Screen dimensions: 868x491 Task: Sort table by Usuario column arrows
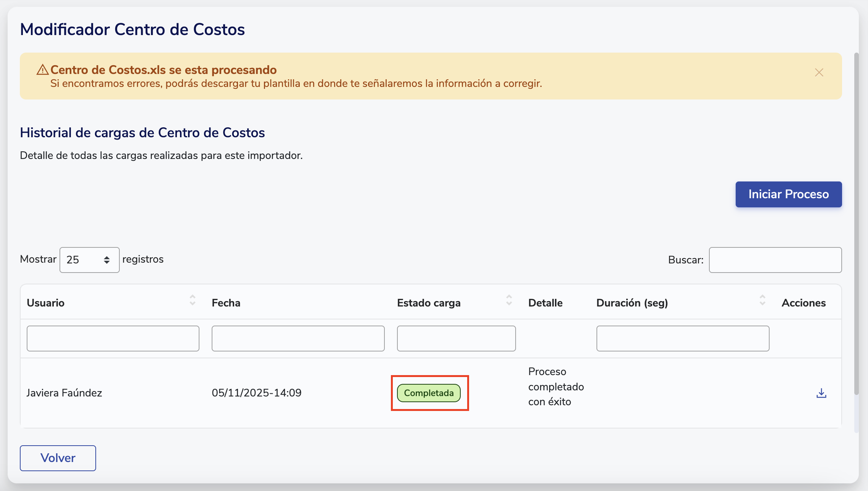point(193,300)
